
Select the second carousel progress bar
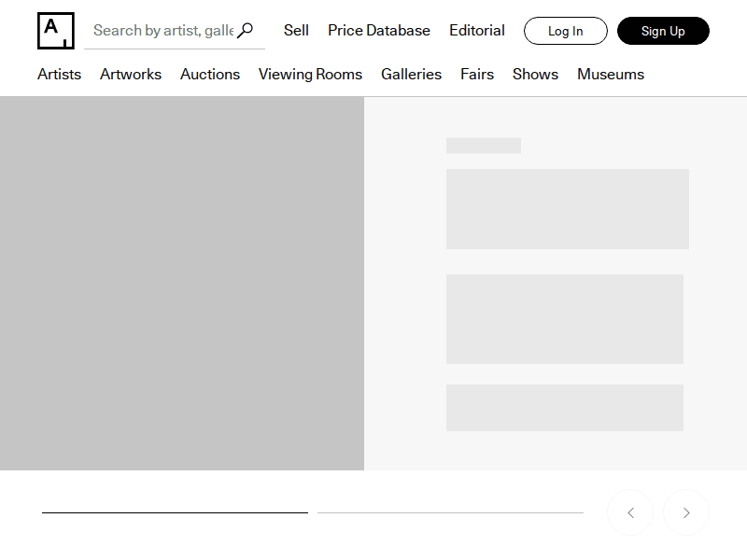(x=450, y=512)
